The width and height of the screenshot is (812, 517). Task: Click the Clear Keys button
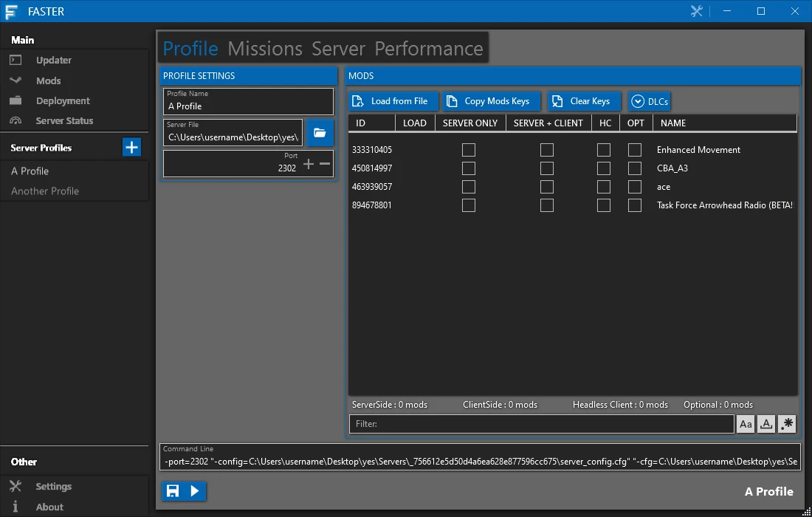click(x=584, y=101)
